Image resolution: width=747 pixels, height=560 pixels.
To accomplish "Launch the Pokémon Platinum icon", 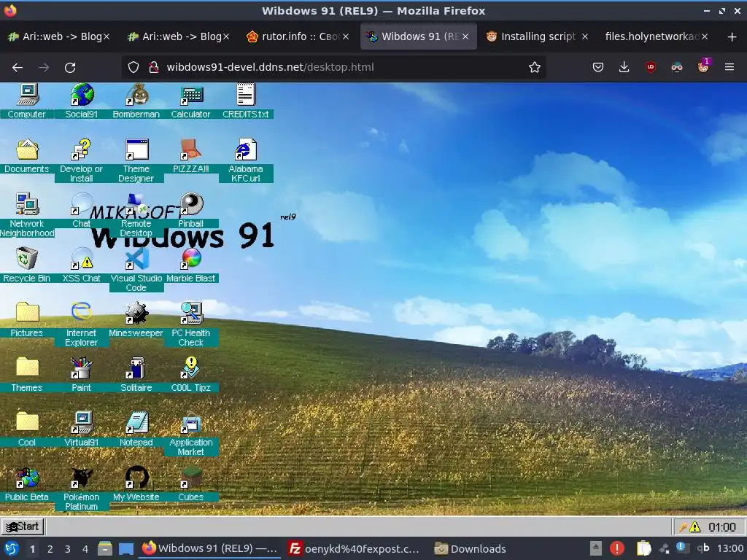I will pos(82,477).
